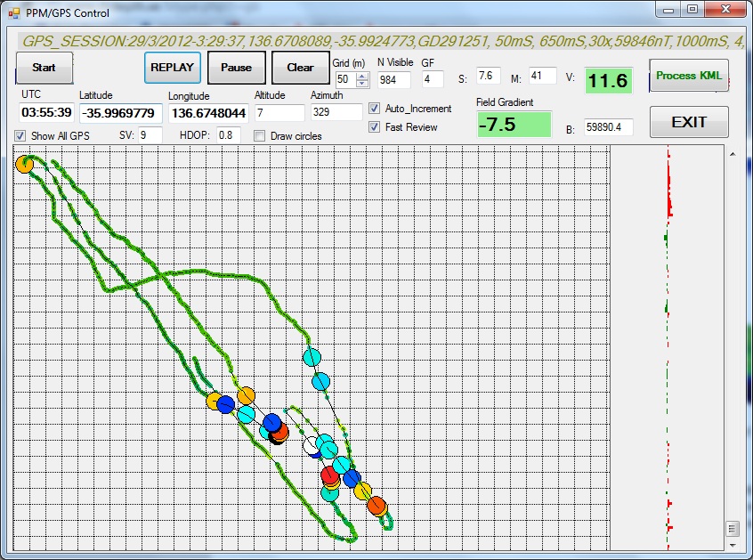753x560 pixels.
Task: Click the vertical scrollbar thumb
Action: [x=733, y=529]
